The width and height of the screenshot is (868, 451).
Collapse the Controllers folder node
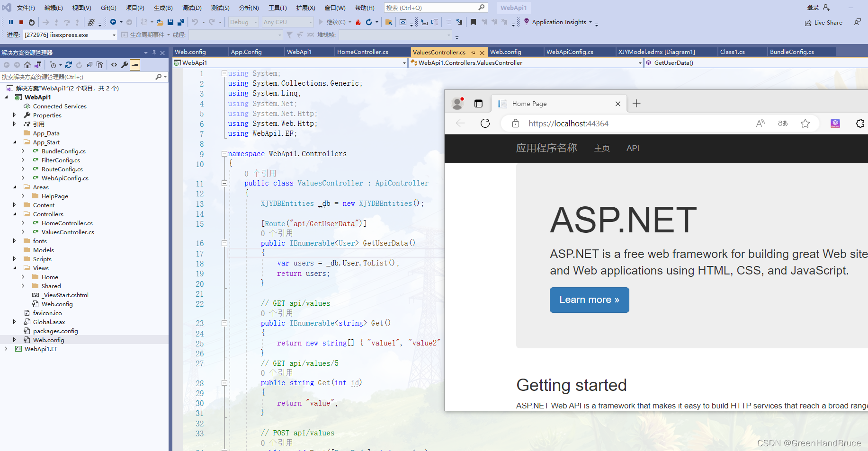[x=14, y=214]
